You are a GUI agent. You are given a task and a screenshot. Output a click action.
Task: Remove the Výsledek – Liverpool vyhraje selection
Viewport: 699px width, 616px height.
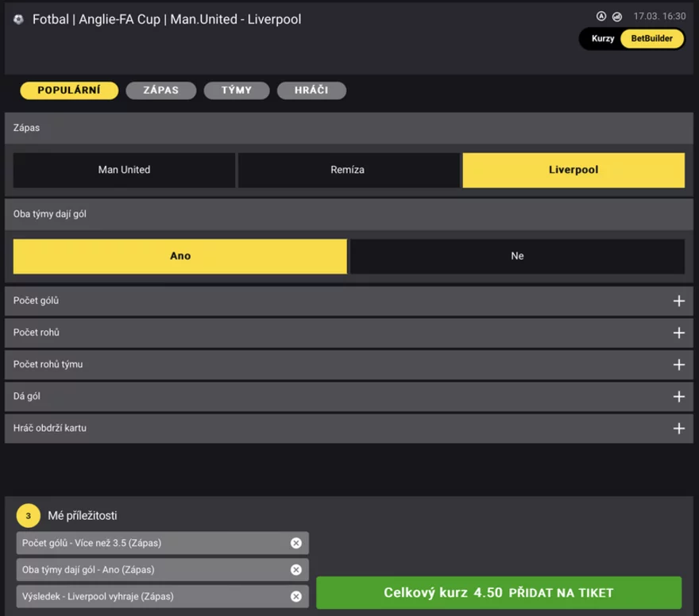coord(296,596)
